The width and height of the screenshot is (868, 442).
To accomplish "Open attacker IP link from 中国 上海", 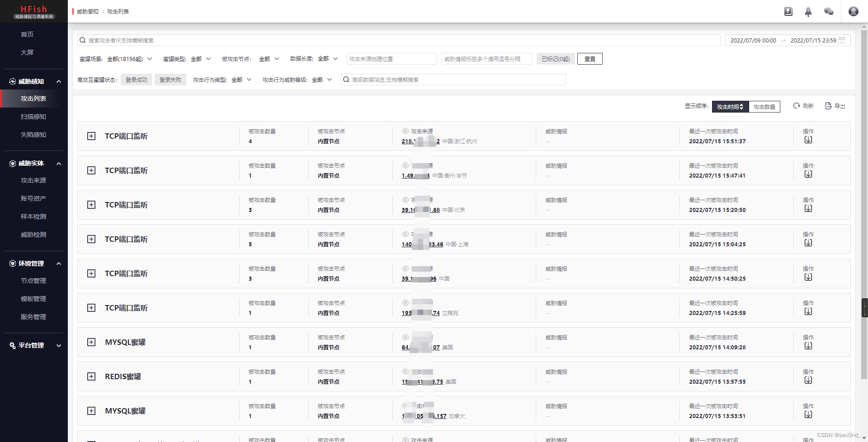I will click(422, 244).
